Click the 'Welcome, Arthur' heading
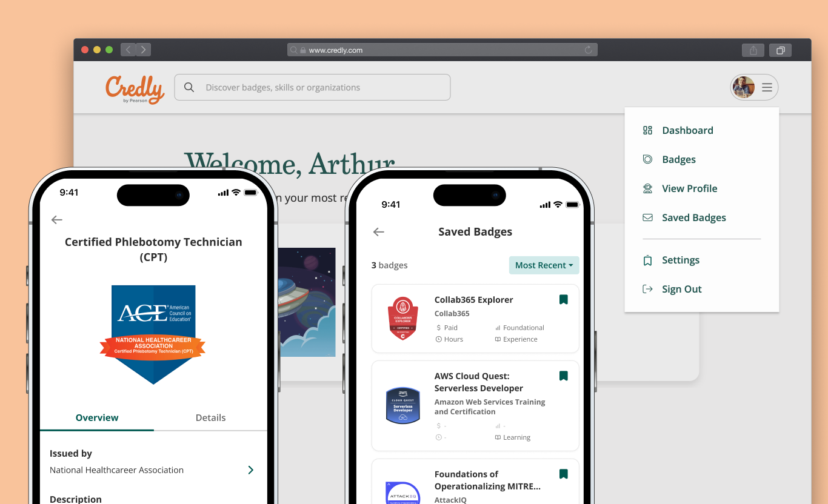Image resolution: width=828 pixels, height=504 pixels. (x=290, y=164)
